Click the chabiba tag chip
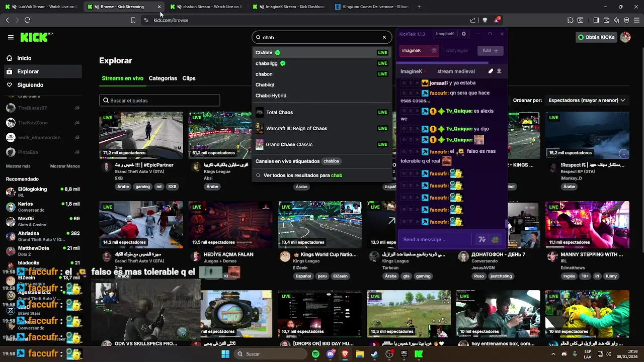Viewport: 644px width, 362px height. point(331,161)
